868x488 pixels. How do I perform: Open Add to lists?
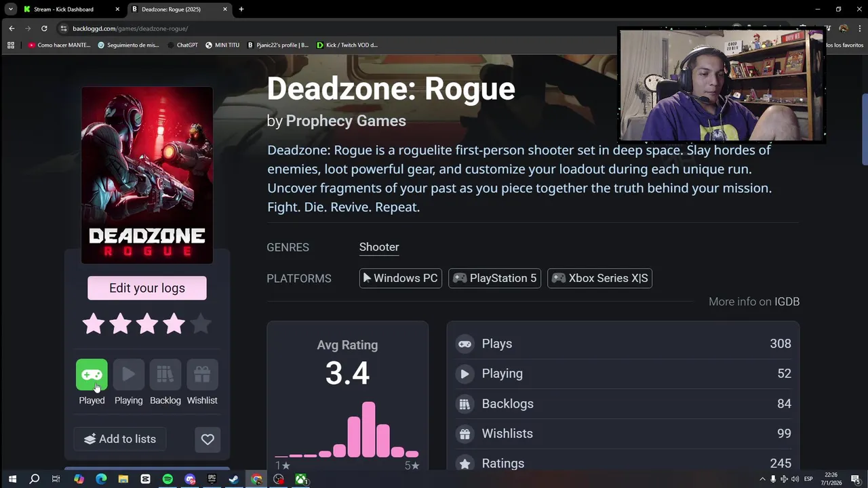tap(119, 439)
